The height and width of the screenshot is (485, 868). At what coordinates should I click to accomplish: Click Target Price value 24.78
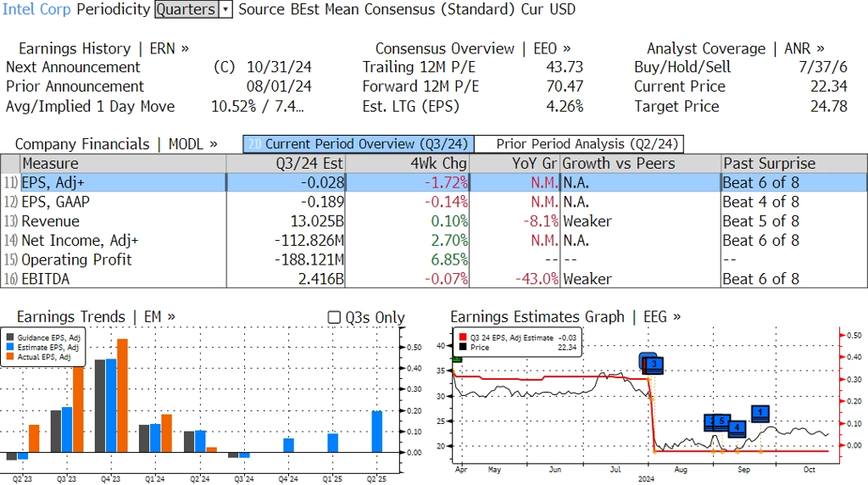tap(829, 106)
